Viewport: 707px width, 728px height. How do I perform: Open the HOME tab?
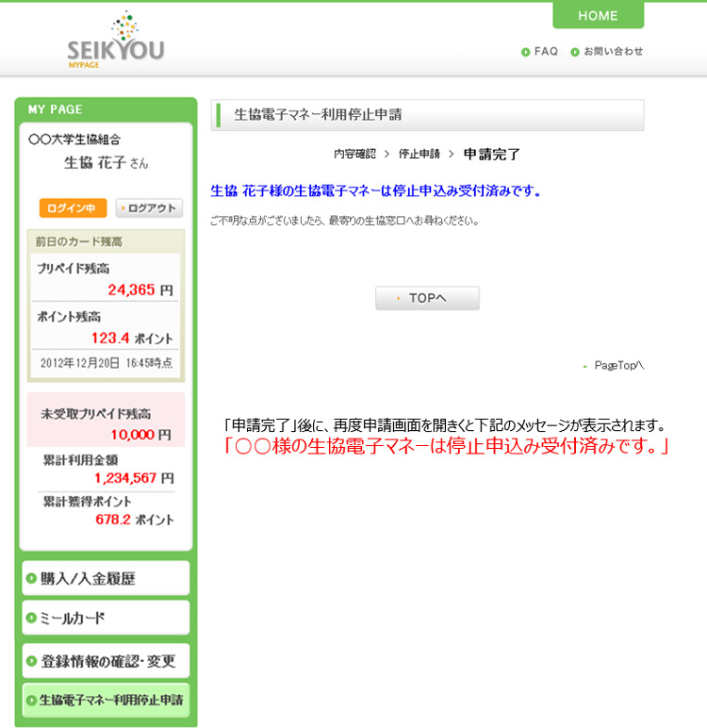(598, 15)
